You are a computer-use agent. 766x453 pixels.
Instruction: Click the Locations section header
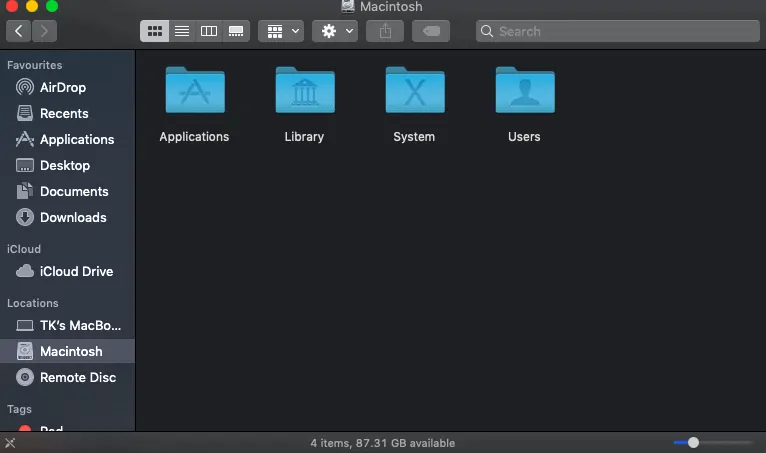tap(33, 303)
